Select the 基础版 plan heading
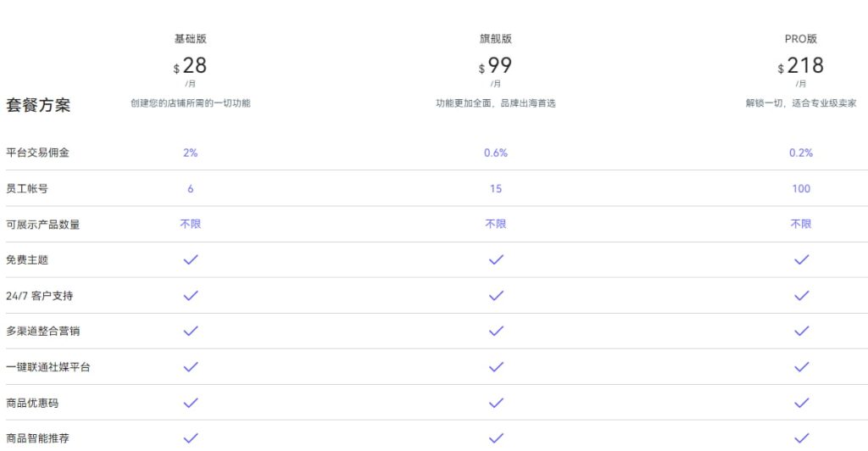 [x=191, y=39]
